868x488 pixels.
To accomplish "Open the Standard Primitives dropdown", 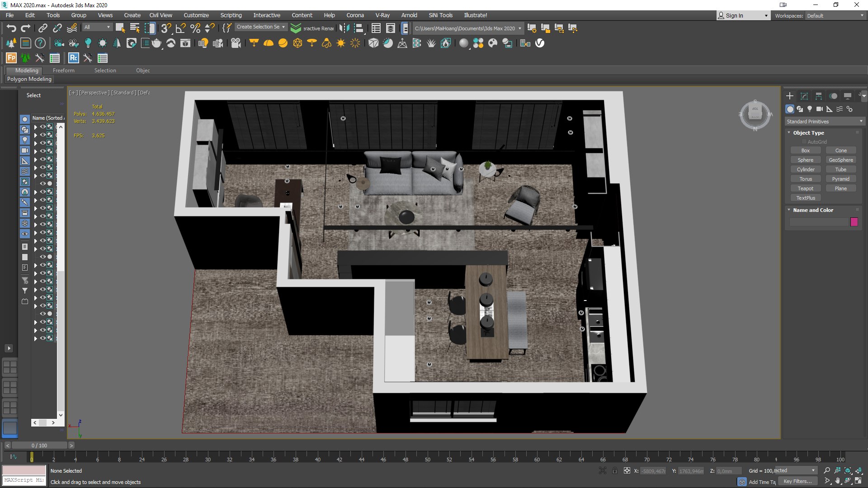I will [825, 122].
